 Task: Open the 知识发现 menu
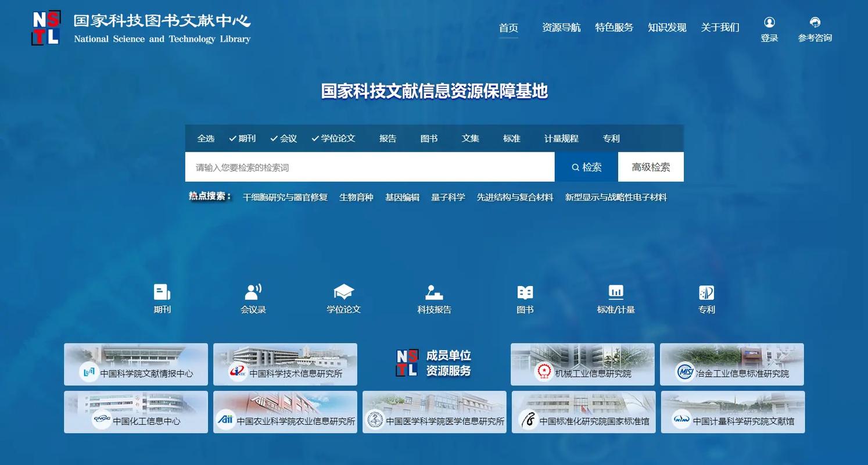(x=667, y=27)
